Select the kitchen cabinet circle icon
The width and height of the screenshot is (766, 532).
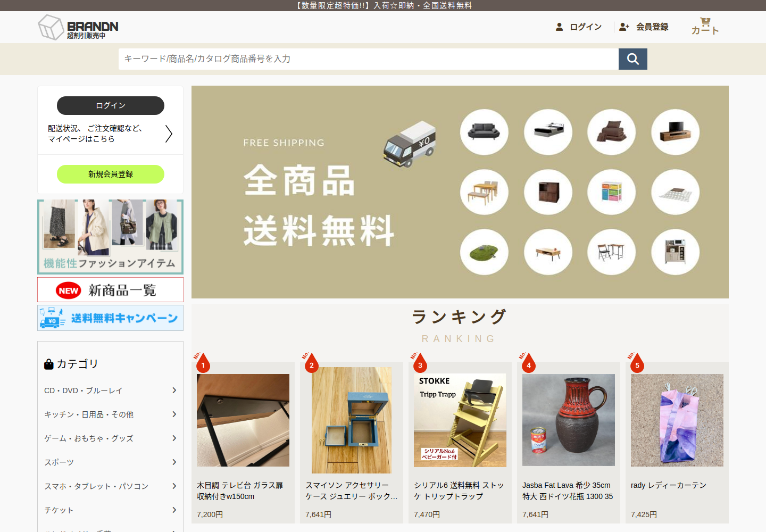click(x=676, y=252)
